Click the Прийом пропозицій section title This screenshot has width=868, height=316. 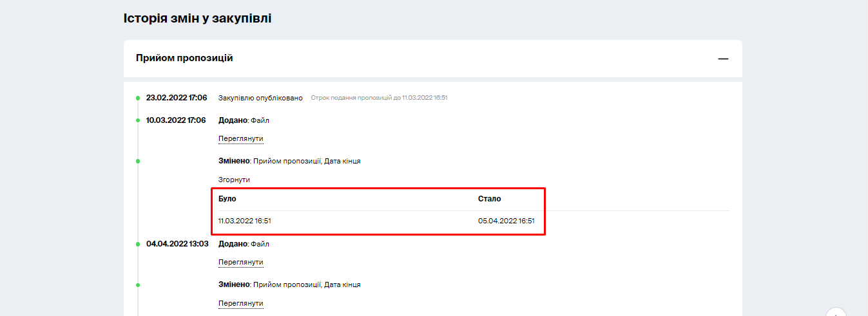coord(184,58)
